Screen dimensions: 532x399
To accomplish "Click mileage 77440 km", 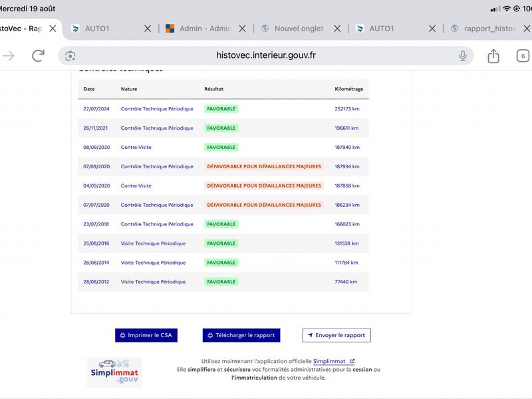I will pos(346,282).
